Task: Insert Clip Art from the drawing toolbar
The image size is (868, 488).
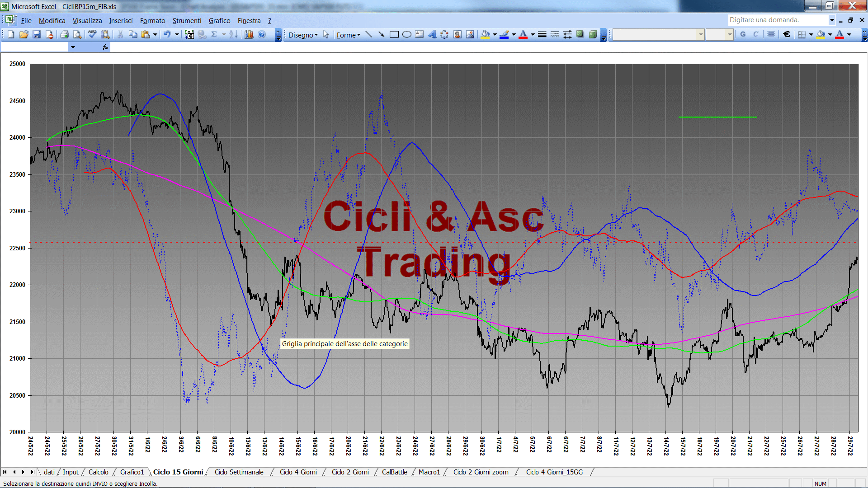Action: coord(458,34)
